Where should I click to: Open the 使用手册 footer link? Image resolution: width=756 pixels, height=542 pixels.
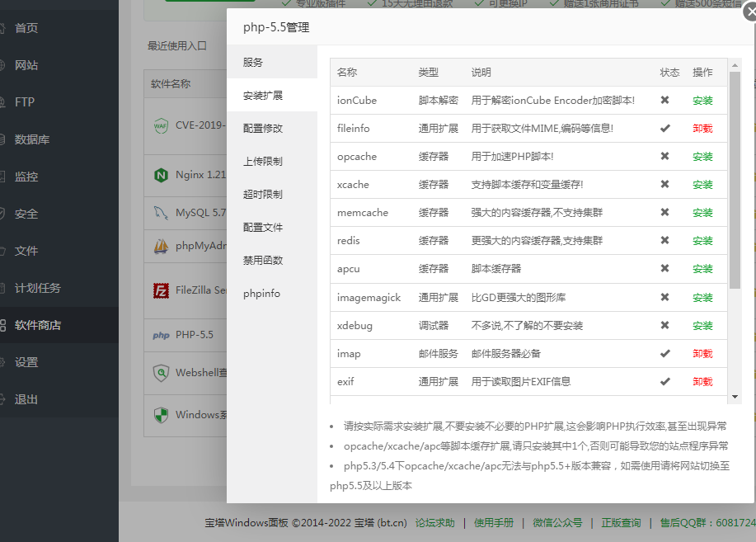pyautogui.click(x=494, y=523)
